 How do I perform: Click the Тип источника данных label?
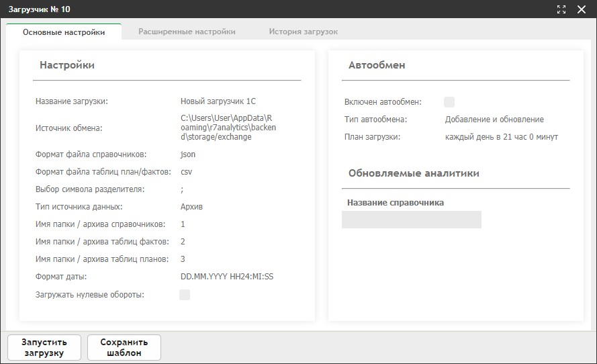(79, 207)
